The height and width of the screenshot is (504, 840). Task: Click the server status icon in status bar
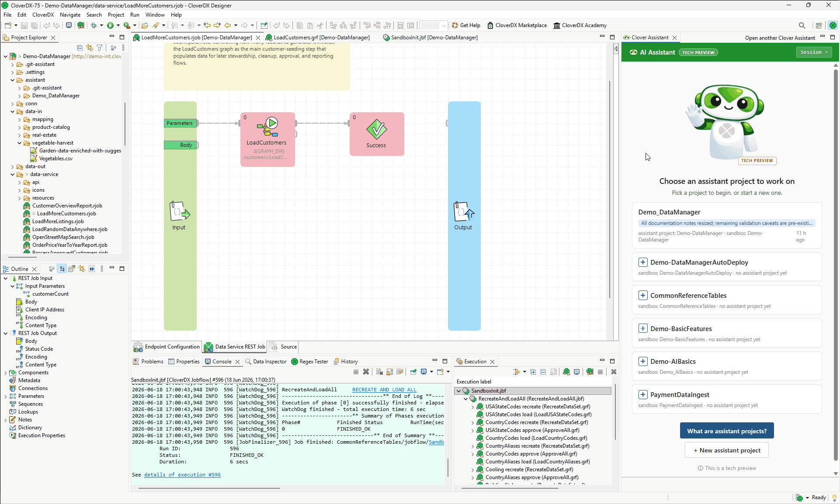[x=799, y=497]
